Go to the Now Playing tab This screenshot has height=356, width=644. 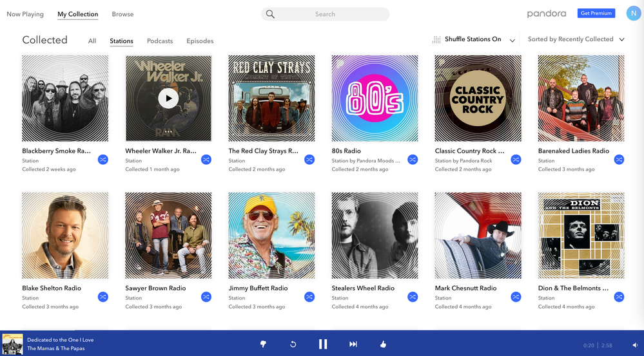point(25,14)
